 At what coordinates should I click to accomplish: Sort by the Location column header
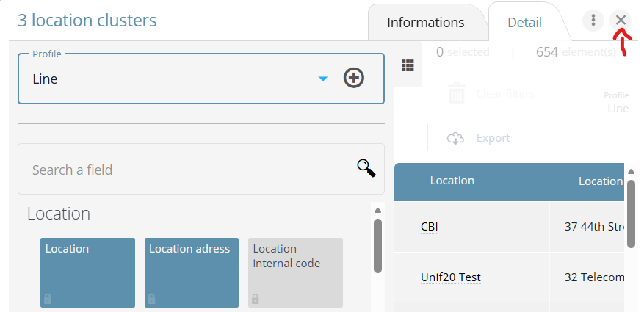pyautogui.click(x=452, y=181)
